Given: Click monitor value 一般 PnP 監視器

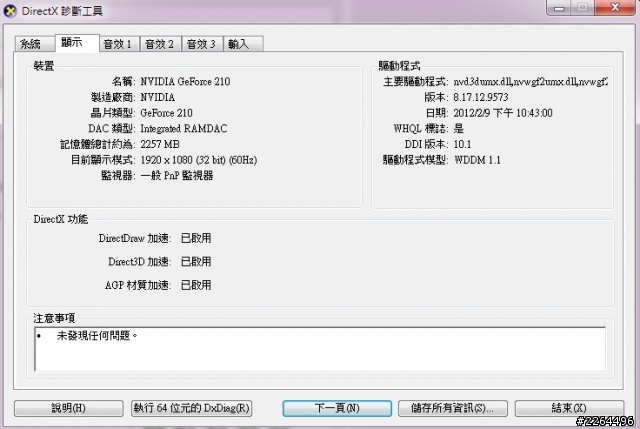Looking at the screenshot, I should coord(177,176).
